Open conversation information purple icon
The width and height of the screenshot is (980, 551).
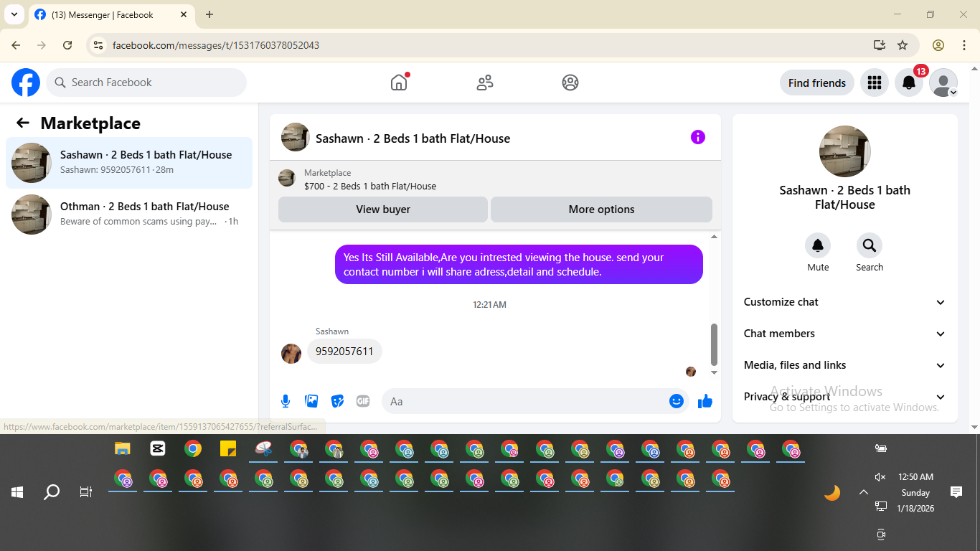pyautogui.click(x=698, y=137)
